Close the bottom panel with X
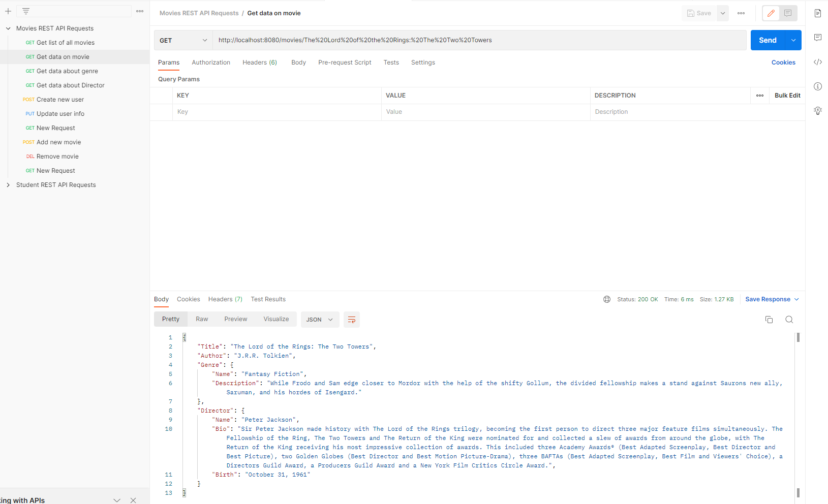 coord(133,500)
